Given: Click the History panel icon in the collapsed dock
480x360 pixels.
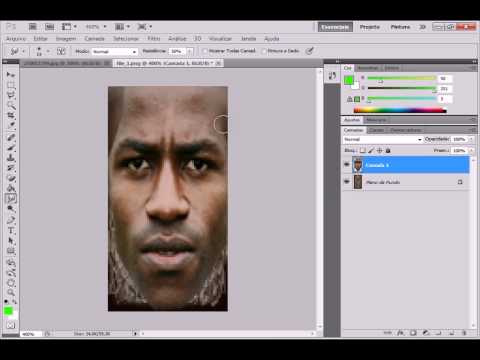Looking at the screenshot, I should (332, 76).
